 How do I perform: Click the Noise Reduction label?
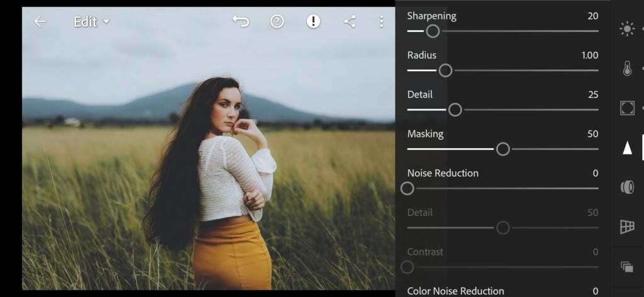click(443, 173)
